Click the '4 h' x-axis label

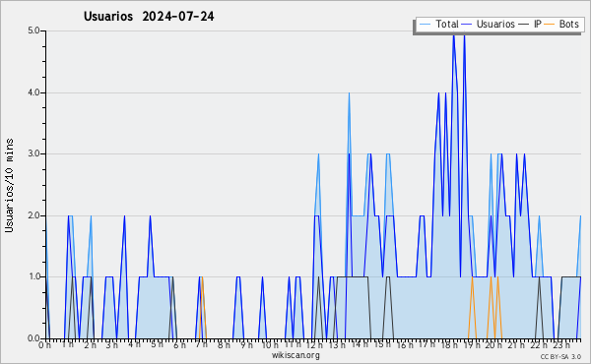(x=134, y=344)
